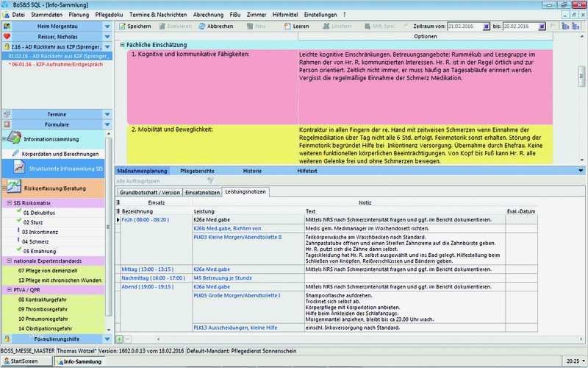Collapse the Fachliche Einschätzung section
588x368 pixels.
pyautogui.click(x=122, y=45)
